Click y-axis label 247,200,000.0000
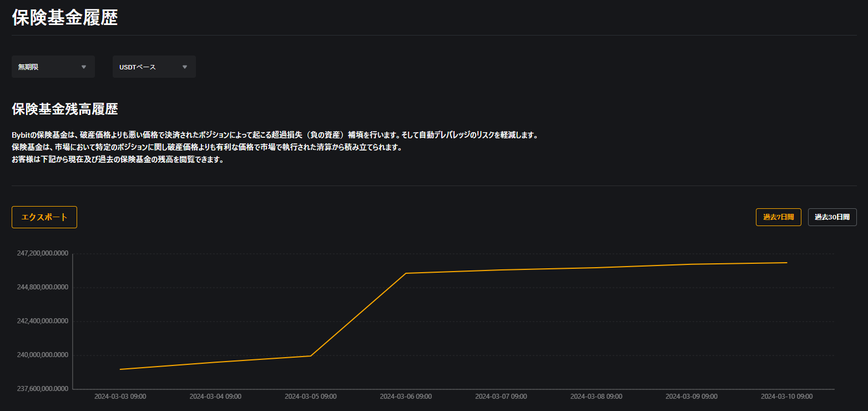The height and width of the screenshot is (411, 868). 43,253
